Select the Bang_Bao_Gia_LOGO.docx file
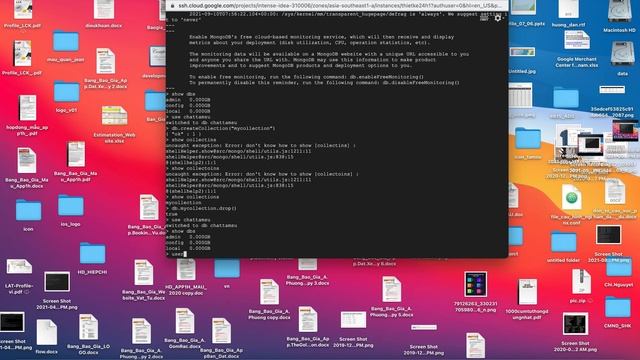Screen dimensions: 640x360 coord(88,327)
